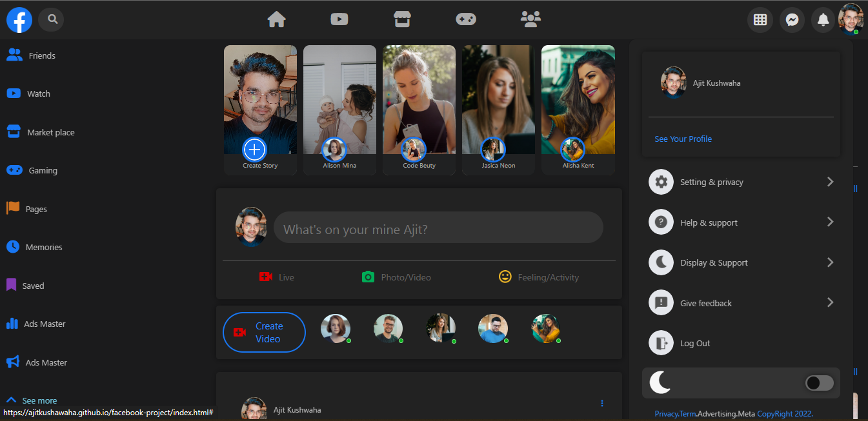
Task: Click the Photo/Video green camera option
Action: point(396,277)
